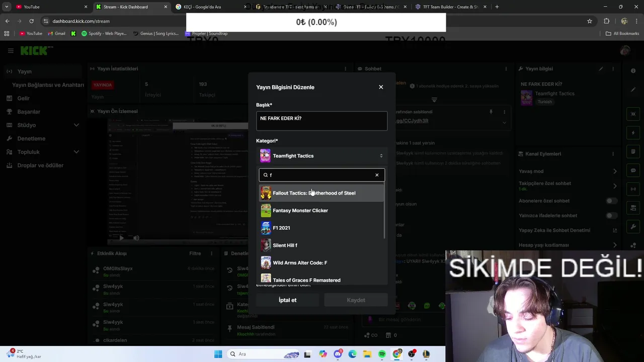Expand Takipçilere özel sohbet settings arrow
This screenshot has width=644, height=362.
[615, 186]
